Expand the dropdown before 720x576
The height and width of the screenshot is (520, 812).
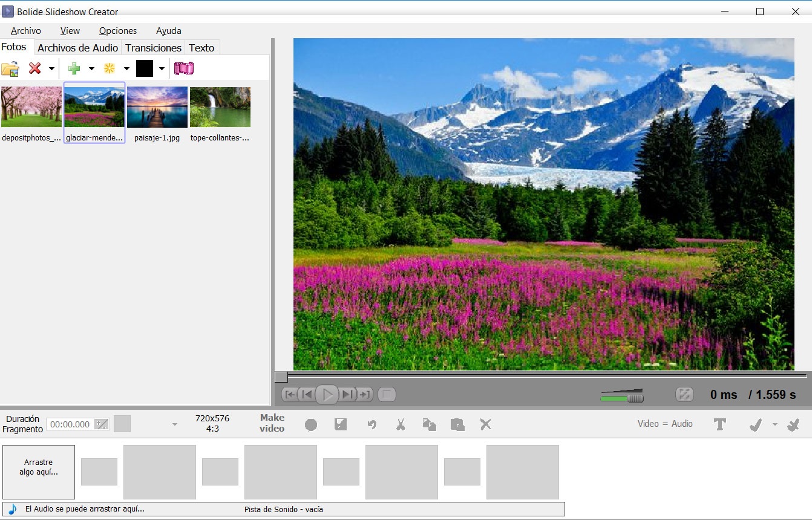(175, 424)
